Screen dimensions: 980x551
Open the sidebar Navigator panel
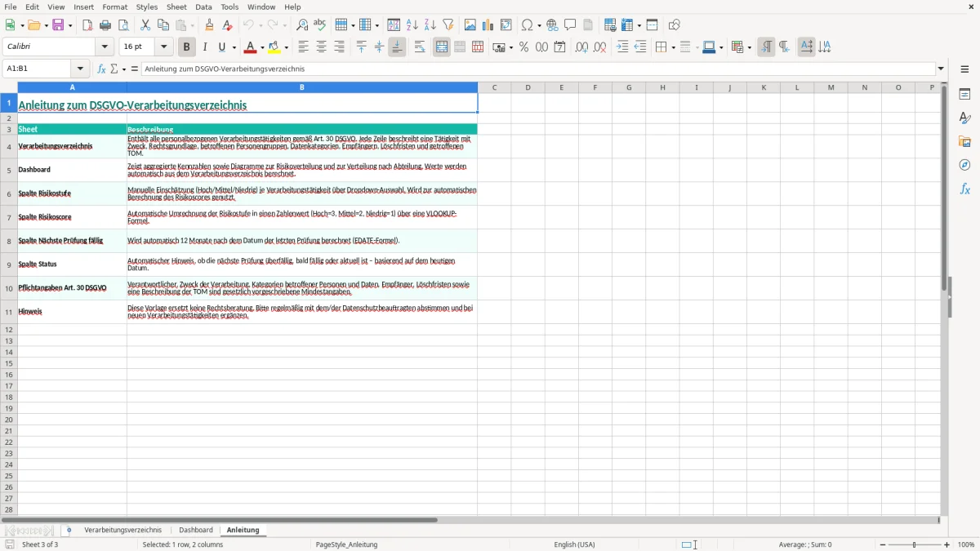tap(964, 165)
